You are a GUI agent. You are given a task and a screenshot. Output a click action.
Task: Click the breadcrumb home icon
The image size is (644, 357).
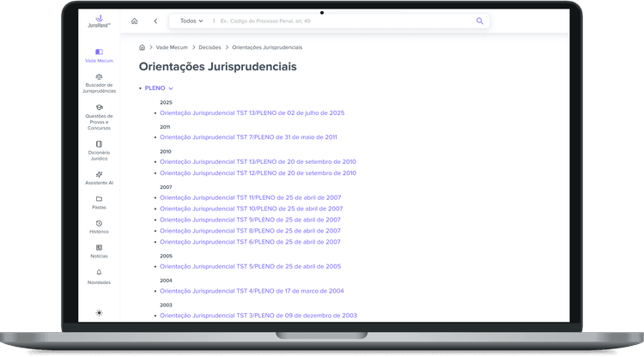point(142,47)
